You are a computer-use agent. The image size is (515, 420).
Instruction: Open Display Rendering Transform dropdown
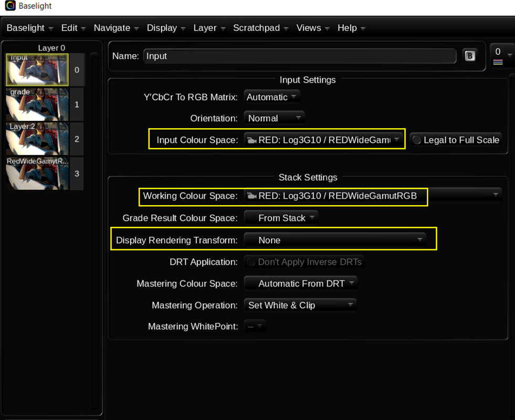335,240
